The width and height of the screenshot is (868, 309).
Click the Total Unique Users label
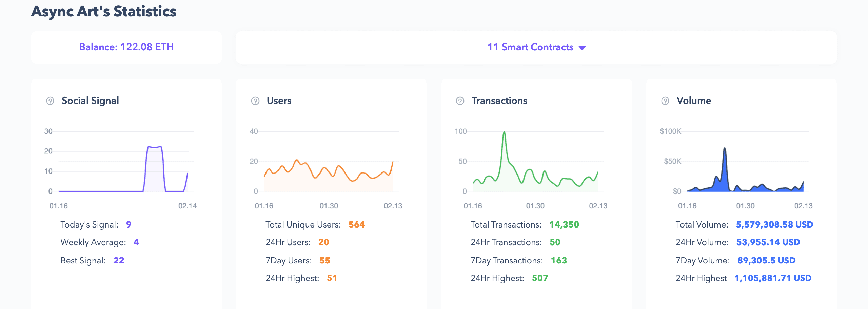[x=303, y=224]
